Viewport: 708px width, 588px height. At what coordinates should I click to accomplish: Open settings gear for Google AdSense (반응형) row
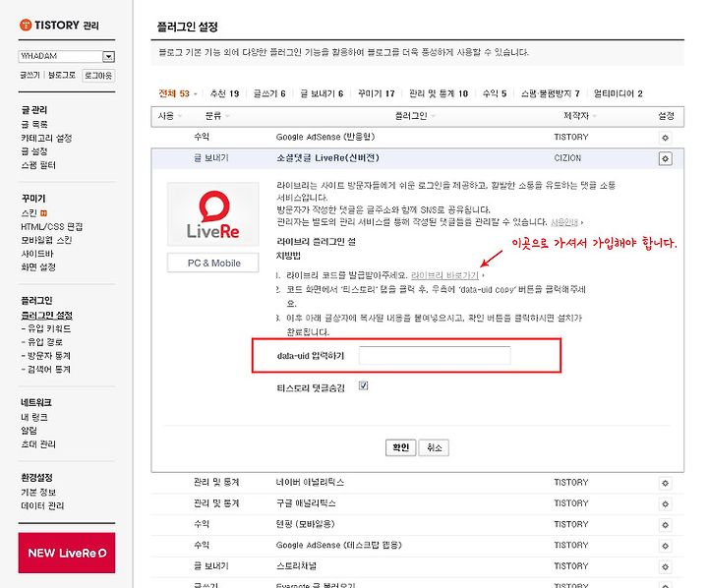pos(665,138)
